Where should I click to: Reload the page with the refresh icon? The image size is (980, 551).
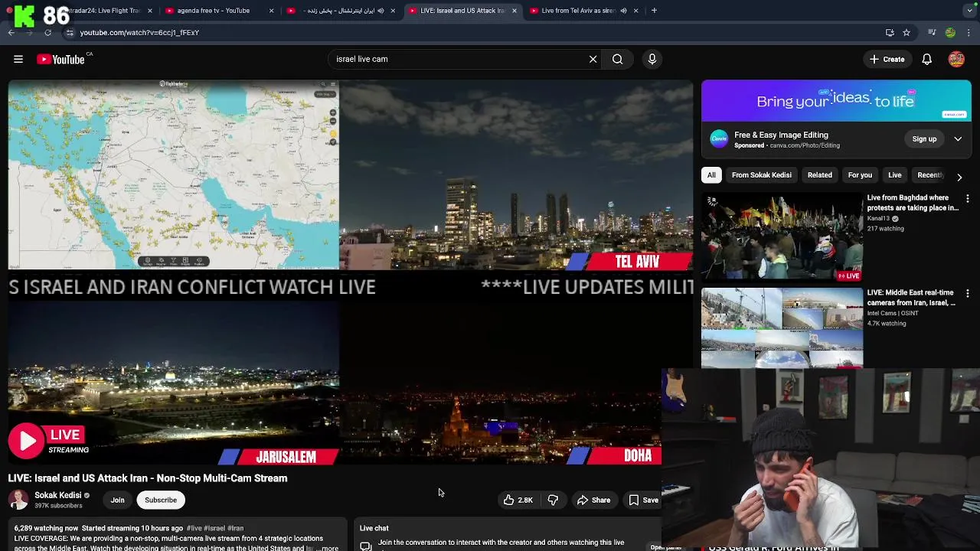pyautogui.click(x=47, y=32)
